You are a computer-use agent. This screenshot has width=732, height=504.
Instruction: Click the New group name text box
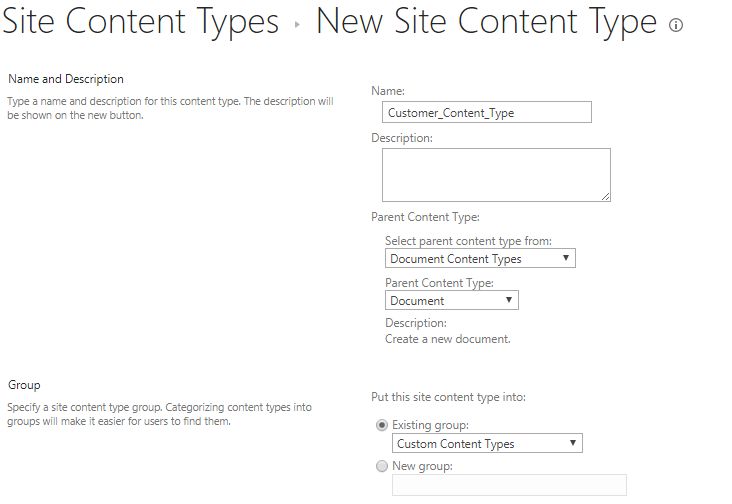(509, 485)
